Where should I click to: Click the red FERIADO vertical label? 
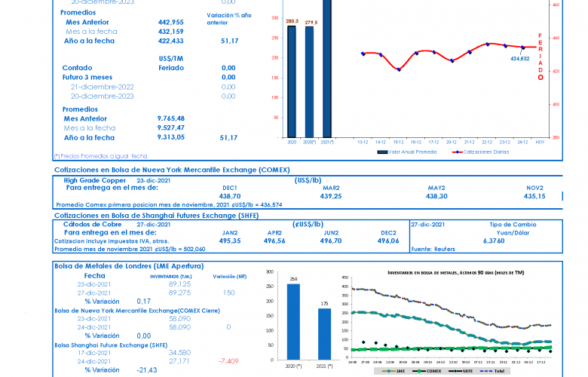click(540, 57)
